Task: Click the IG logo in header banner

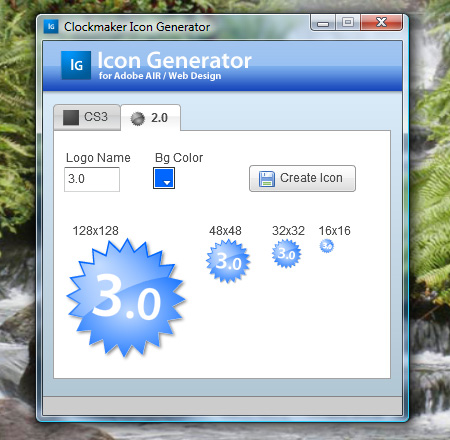Action: tap(76, 65)
